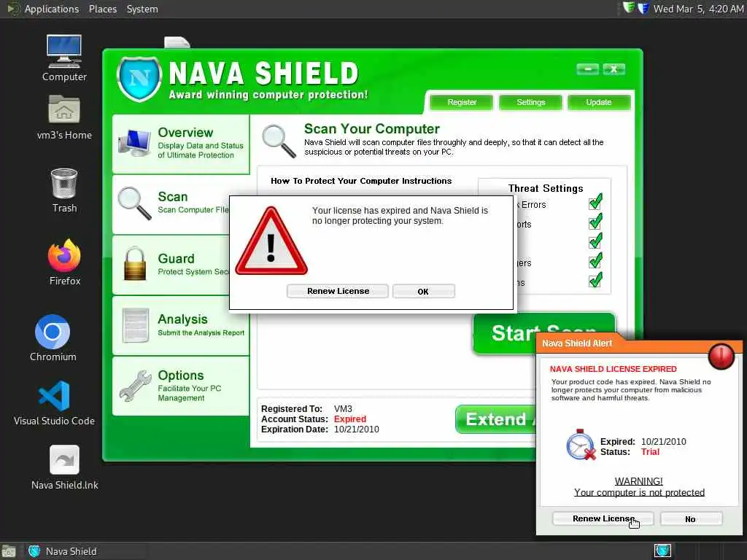Launch Firefox from the desktop

coord(64,262)
